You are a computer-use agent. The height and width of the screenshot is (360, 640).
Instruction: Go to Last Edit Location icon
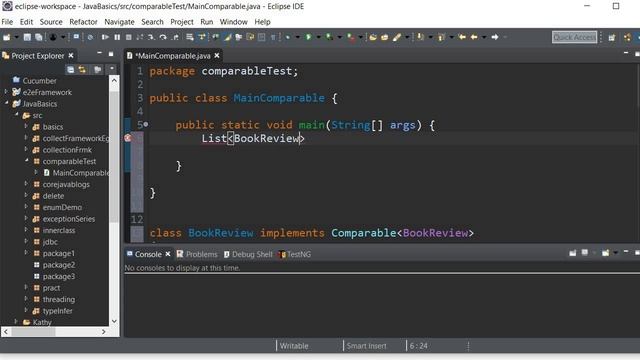coord(462,37)
